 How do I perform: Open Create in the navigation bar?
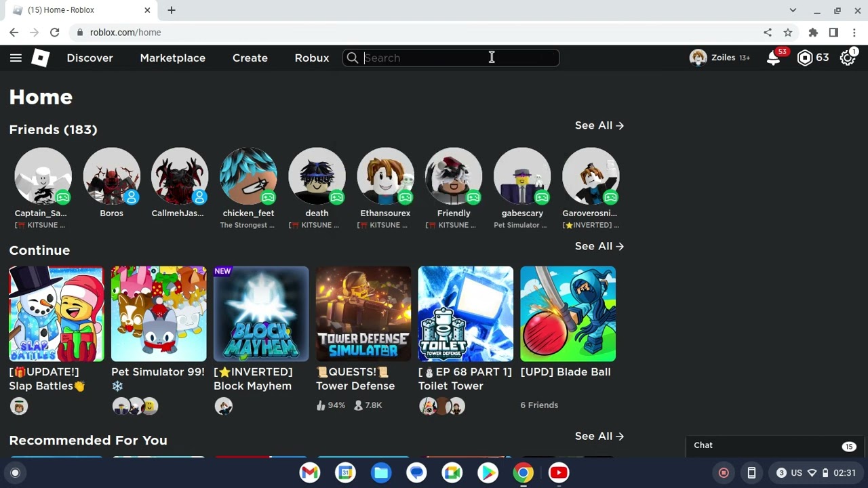tap(250, 58)
